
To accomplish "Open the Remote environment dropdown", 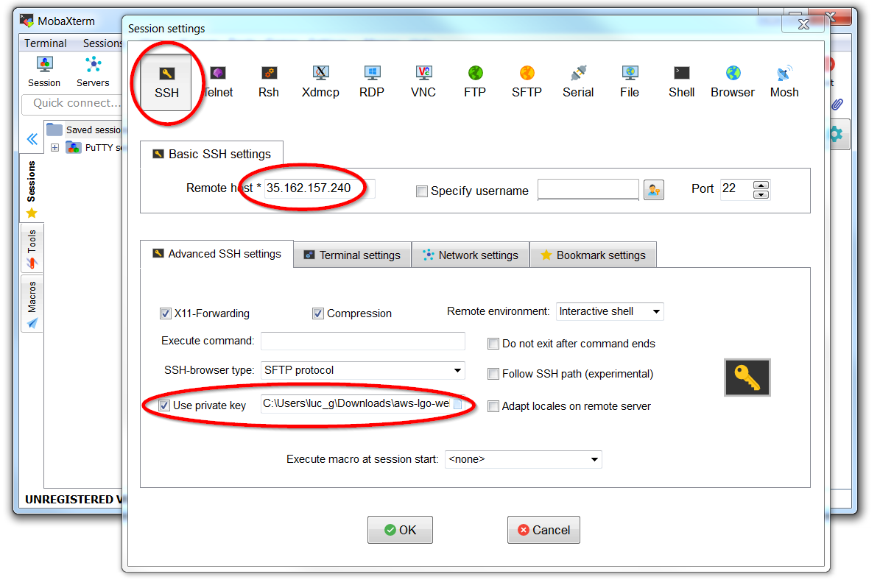I will pos(610,311).
